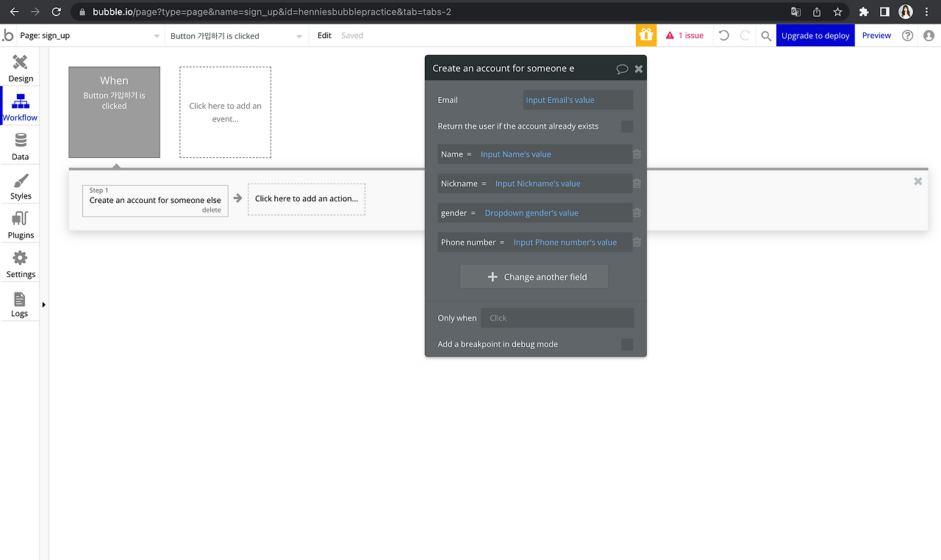This screenshot has width=941, height=560.
Task: Reload the browser page
Action: click(57, 12)
